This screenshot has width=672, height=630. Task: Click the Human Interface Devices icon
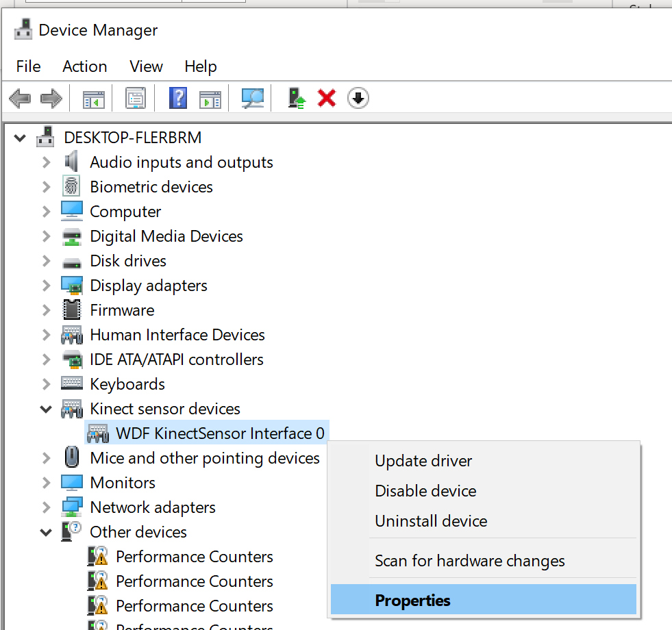71,335
